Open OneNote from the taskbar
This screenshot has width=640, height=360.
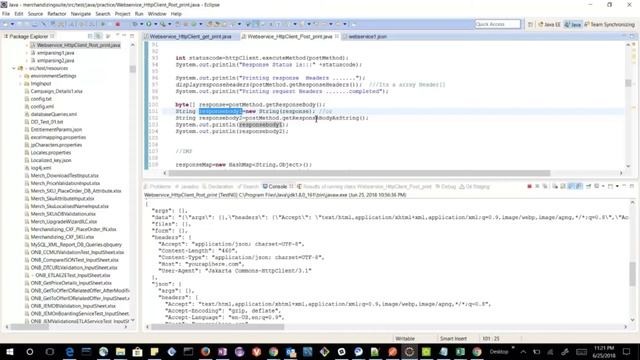pos(222,351)
